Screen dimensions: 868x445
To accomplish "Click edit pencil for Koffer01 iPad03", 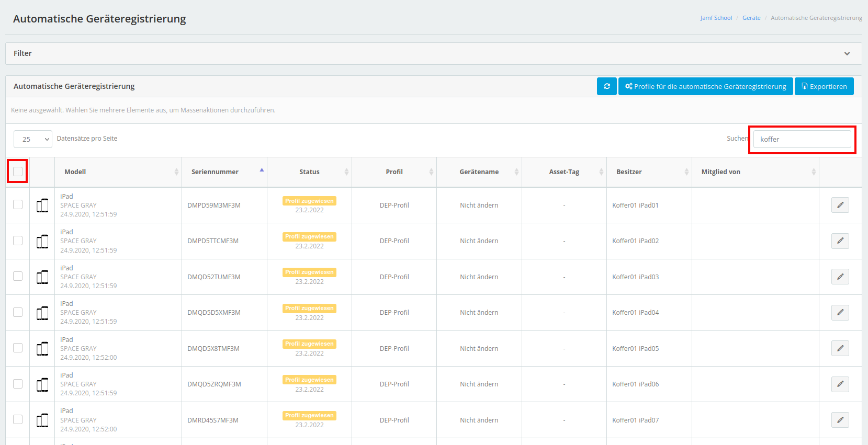I will click(840, 277).
